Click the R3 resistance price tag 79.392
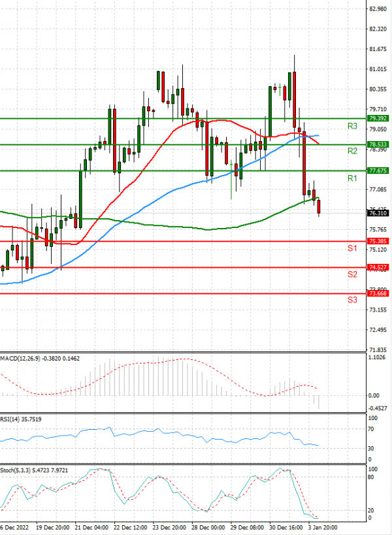392x535 pixels. click(x=378, y=118)
